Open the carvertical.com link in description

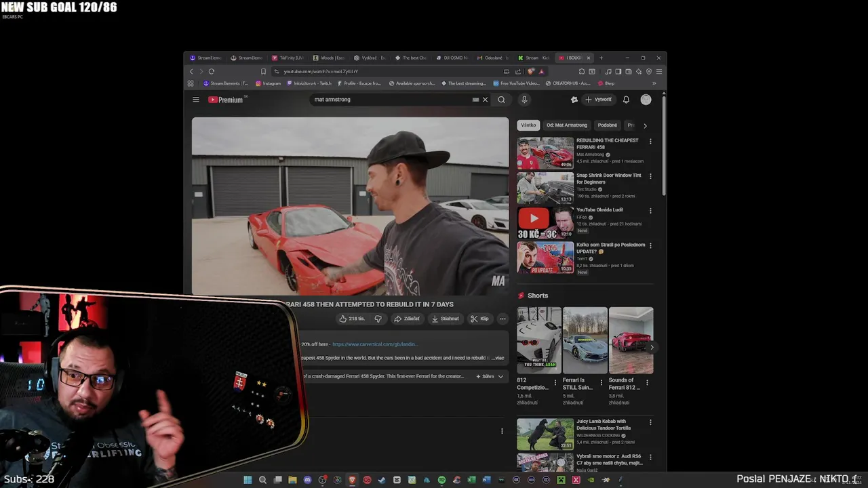[374, 344]
